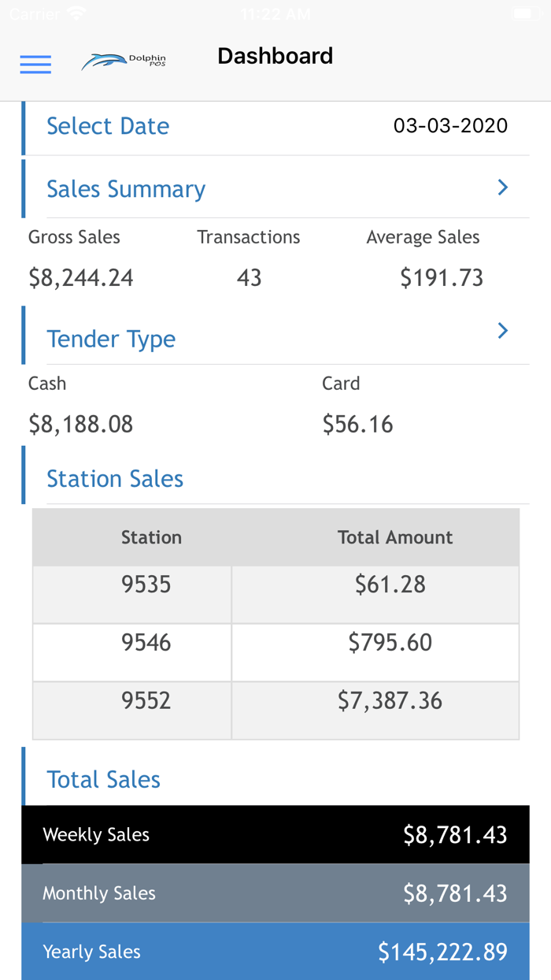This screenshot has width=551, height=980.
Task: Open the Sales Summary heading
Action: (126, 189)
